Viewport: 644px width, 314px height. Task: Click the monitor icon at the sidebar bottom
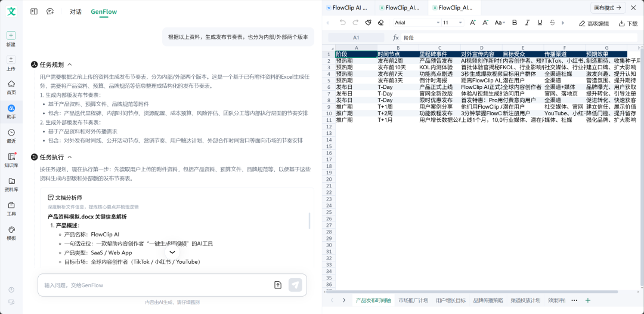tap(11, 302)
